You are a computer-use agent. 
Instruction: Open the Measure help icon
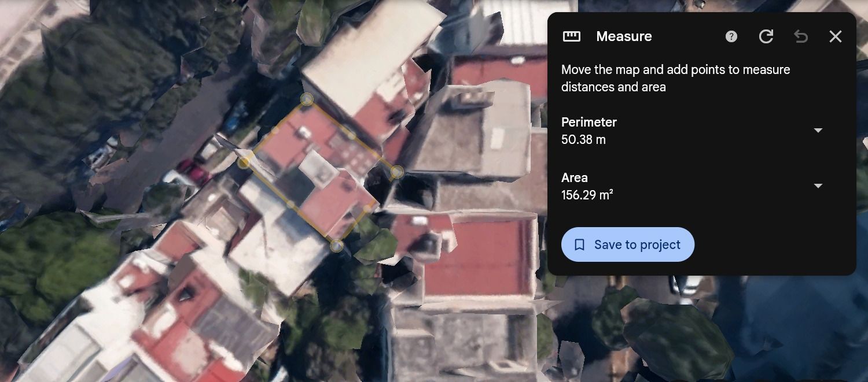[x=731, y=36]
